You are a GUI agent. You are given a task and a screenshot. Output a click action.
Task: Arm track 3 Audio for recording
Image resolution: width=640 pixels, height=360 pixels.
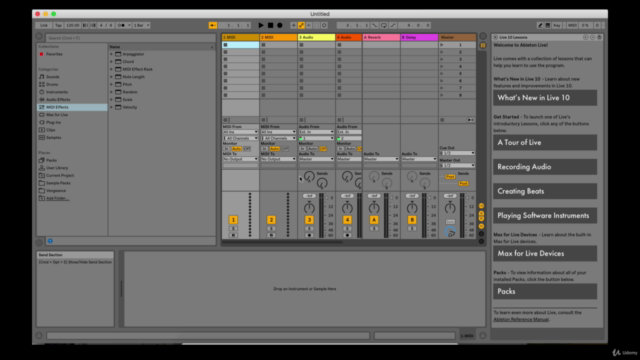[309, 236]
